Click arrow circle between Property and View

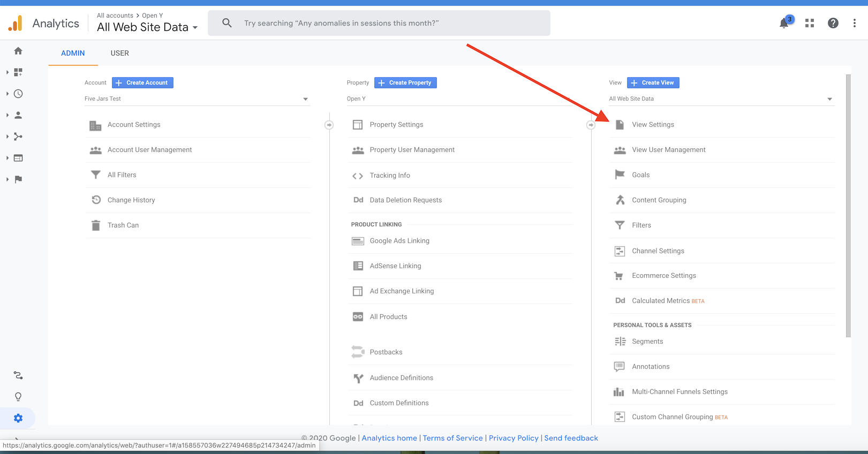591,125
